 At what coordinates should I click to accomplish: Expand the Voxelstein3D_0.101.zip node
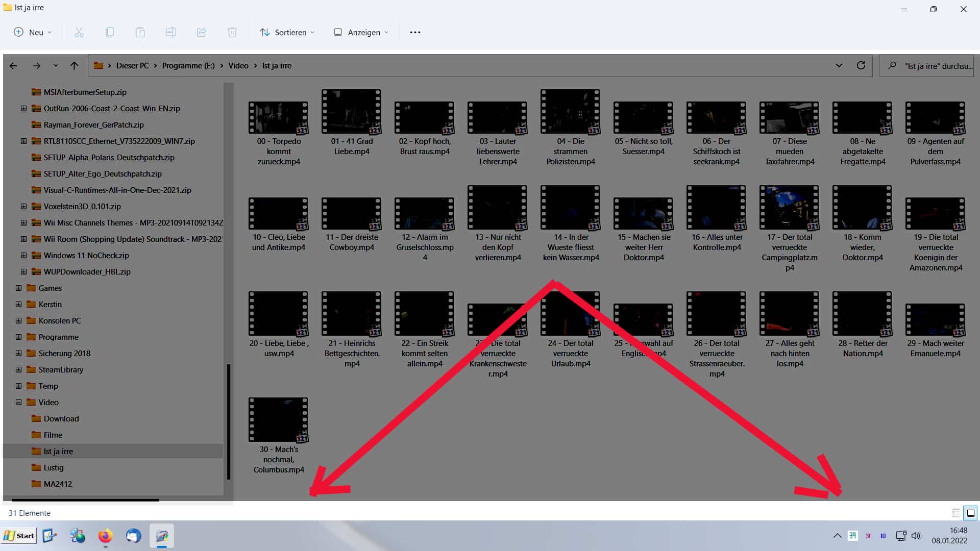click(23, 207)
